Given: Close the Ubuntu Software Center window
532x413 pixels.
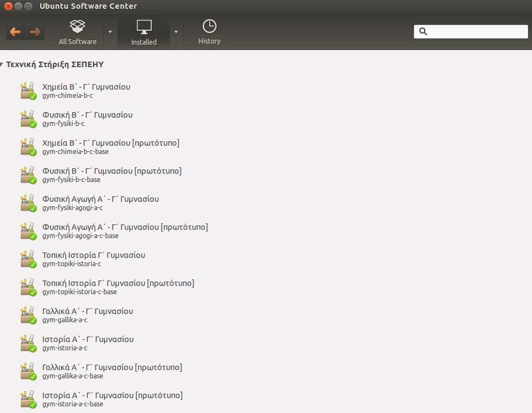Looking at the screenshot, I should tap(8, 6).
